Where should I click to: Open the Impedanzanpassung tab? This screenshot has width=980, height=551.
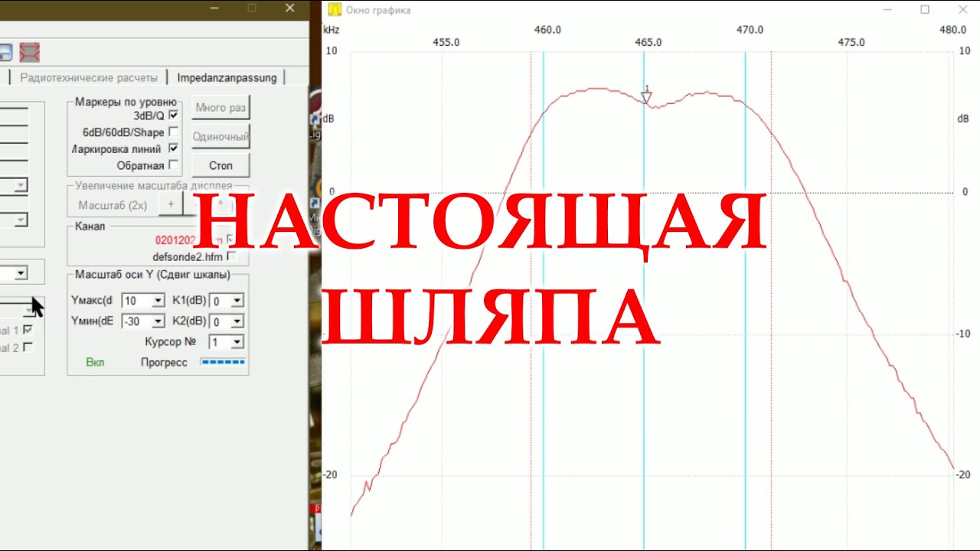pyautogui.click(x=227, y=77)
